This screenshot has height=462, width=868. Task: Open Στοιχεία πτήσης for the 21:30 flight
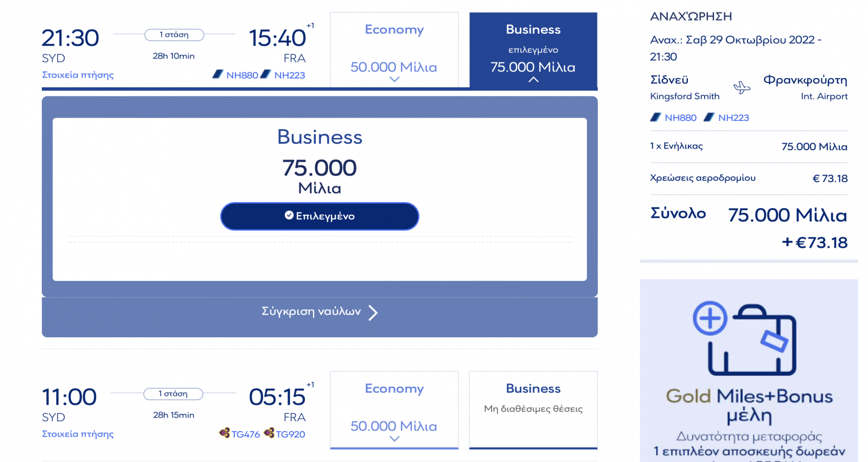[x=78, y=75]
